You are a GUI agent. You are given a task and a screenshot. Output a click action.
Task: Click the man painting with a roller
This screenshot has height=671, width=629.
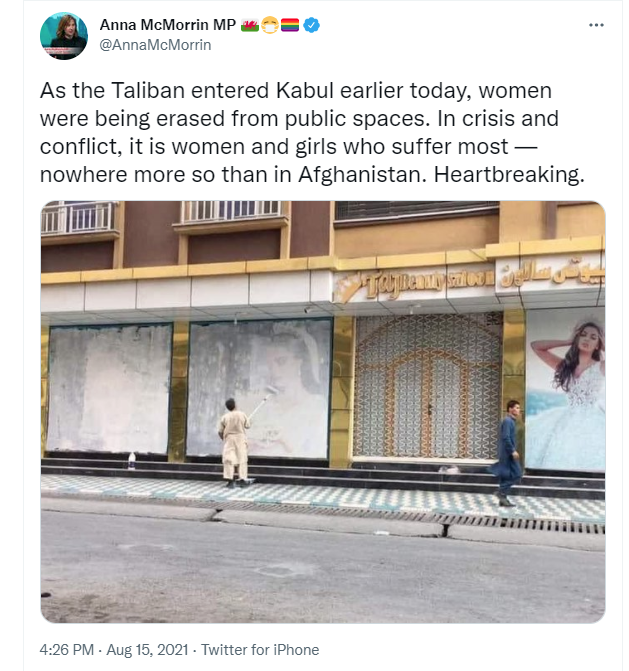coord(234,442)
